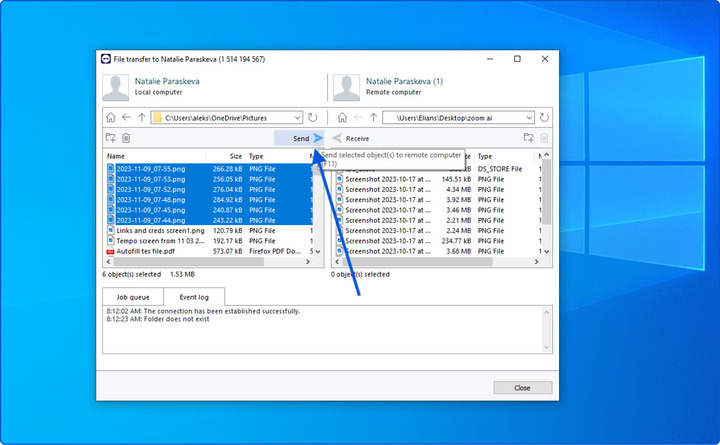Viewport: 720px width, 445px height.
Task: Select remote screenshot sized 234.77 kB
Action: tap(388, 241)
